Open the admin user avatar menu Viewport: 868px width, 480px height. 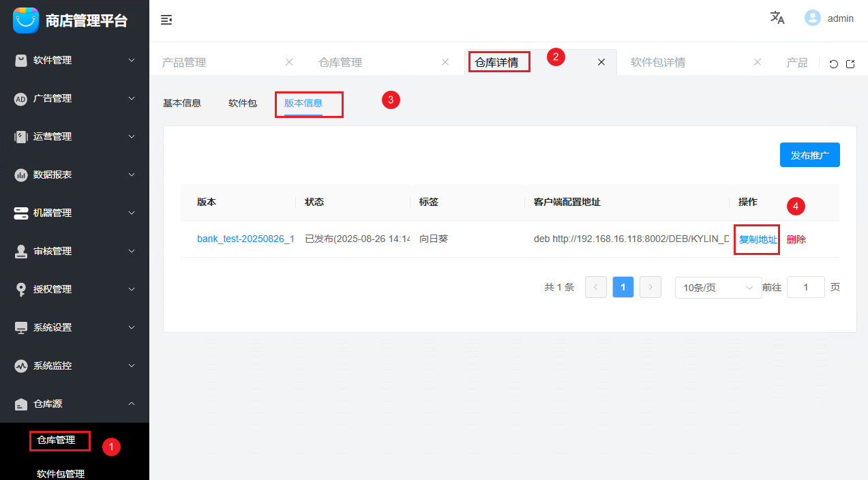(x=814, y=18)
